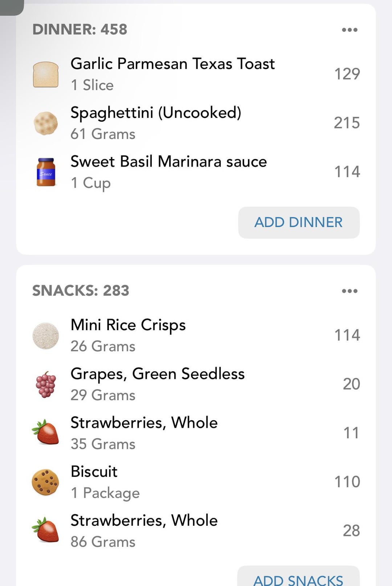Tap the toast icon for Texas Toast

click(x=46, y=74)
